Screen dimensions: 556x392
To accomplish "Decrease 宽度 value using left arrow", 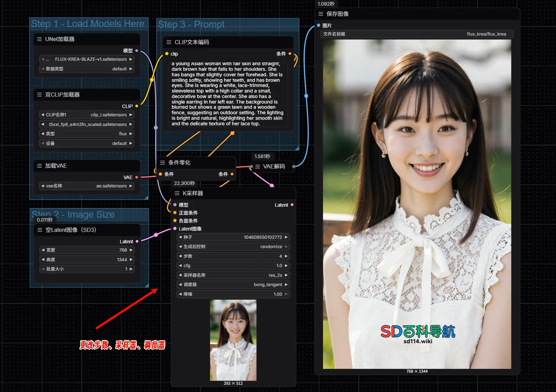I will 43,250.
